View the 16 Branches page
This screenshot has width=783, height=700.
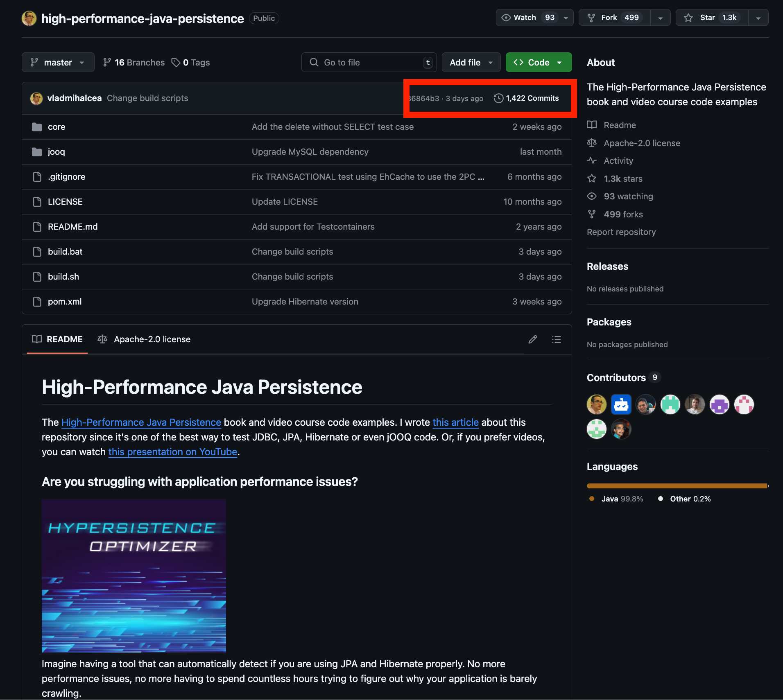tap(134, 62)
